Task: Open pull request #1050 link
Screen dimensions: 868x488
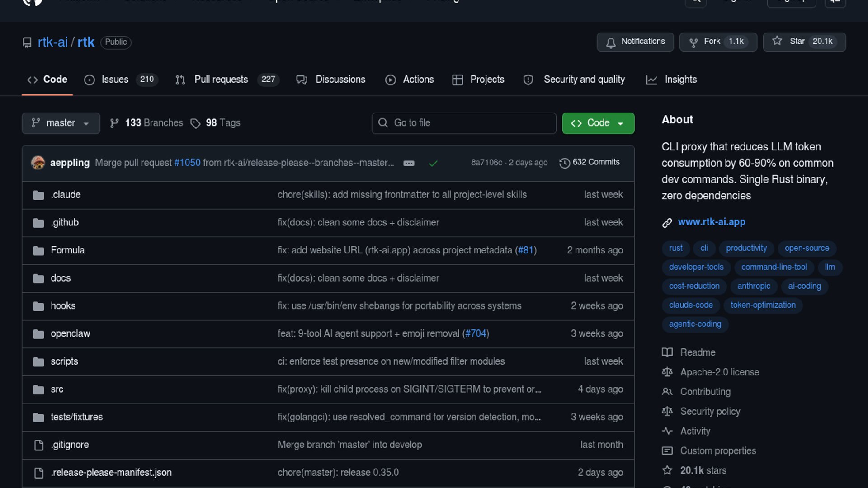Action: [187, 163]
